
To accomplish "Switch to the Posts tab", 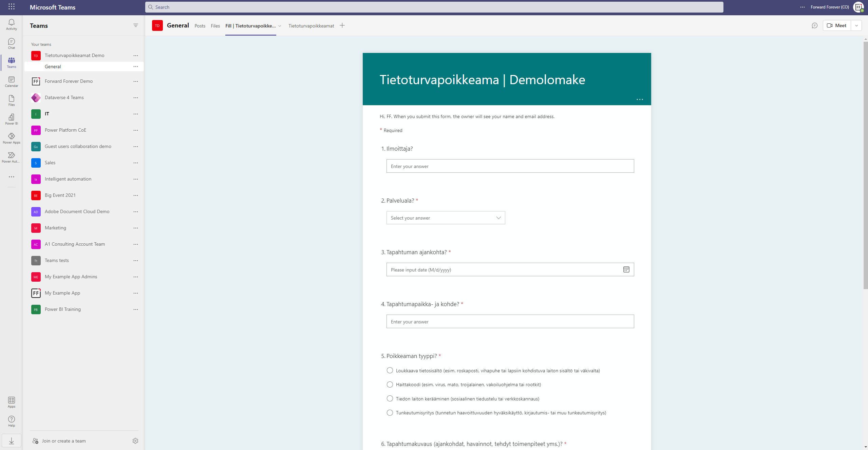I will [200, 26].
